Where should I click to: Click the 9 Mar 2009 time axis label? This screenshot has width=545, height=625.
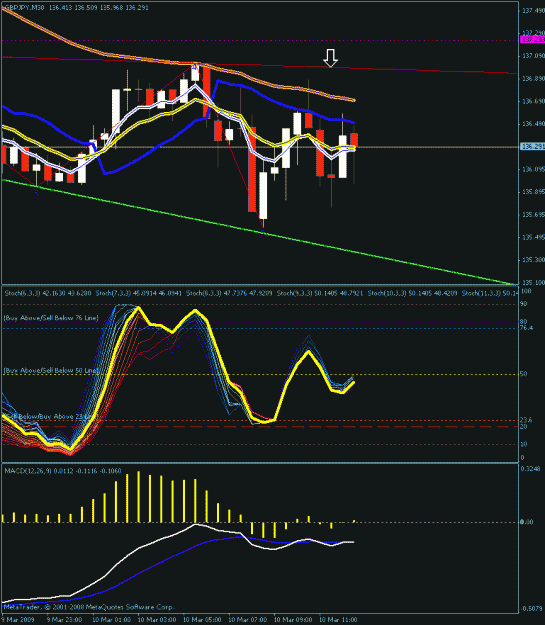click(x=18, y=619)
